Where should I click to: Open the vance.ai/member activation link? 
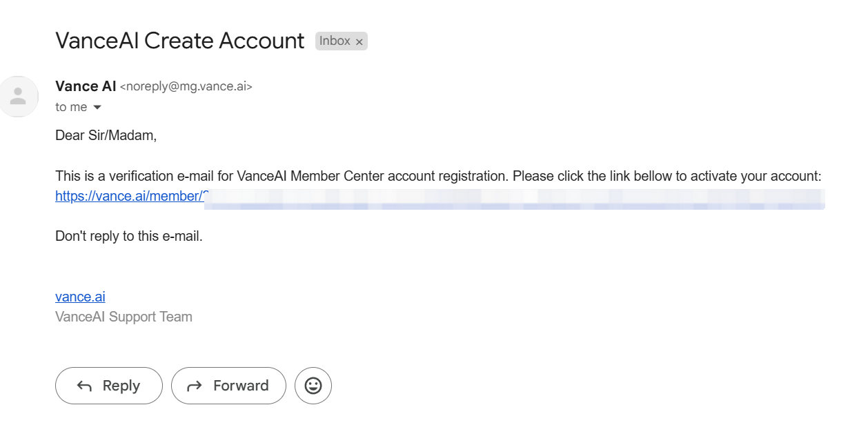(130, 197)
